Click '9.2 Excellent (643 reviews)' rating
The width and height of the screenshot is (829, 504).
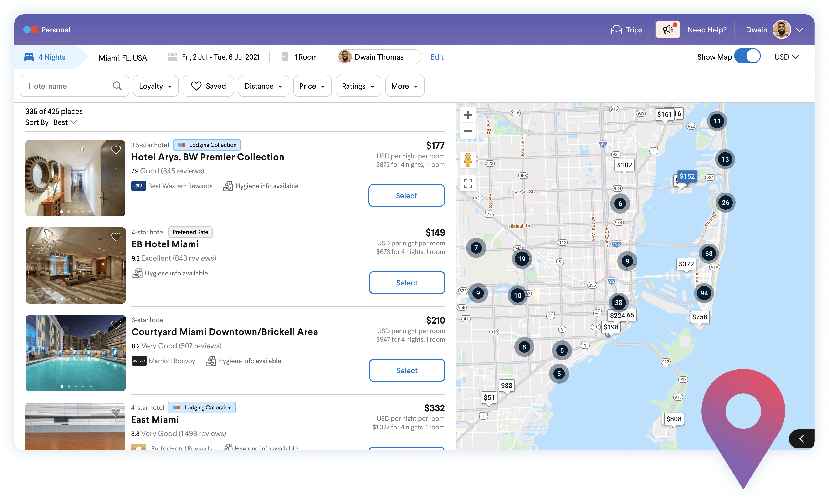point(174,258)
